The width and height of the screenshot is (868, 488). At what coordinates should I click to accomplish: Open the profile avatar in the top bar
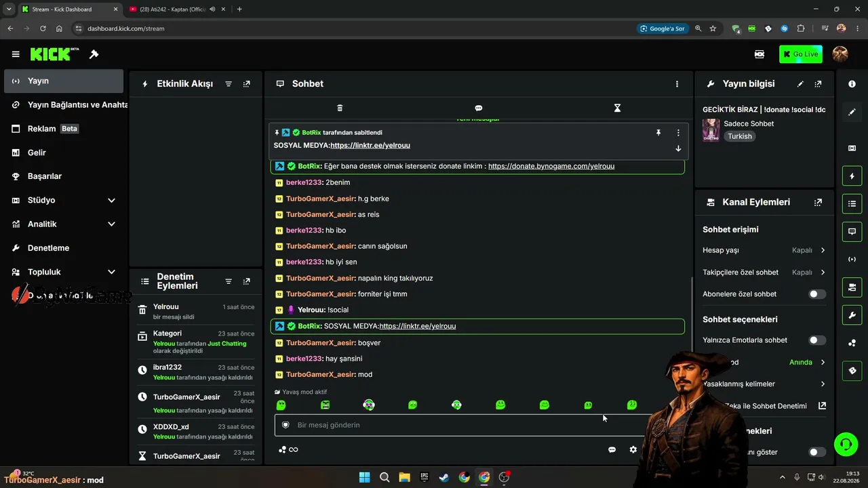pos(840,54)
